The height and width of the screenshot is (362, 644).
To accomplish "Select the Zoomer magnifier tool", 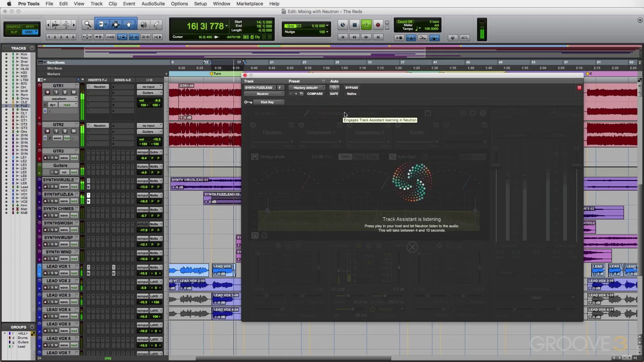I will (87, 25).
